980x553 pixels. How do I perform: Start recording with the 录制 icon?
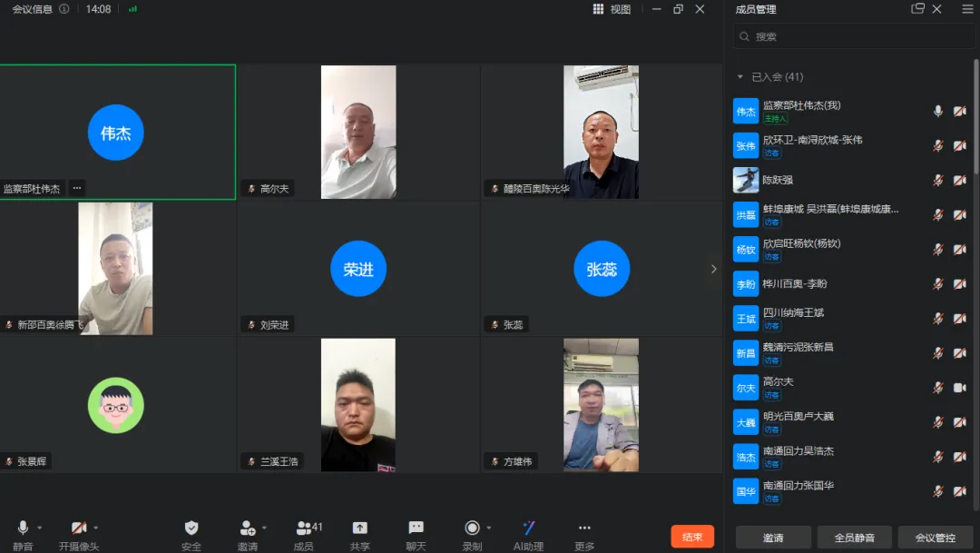472,529
